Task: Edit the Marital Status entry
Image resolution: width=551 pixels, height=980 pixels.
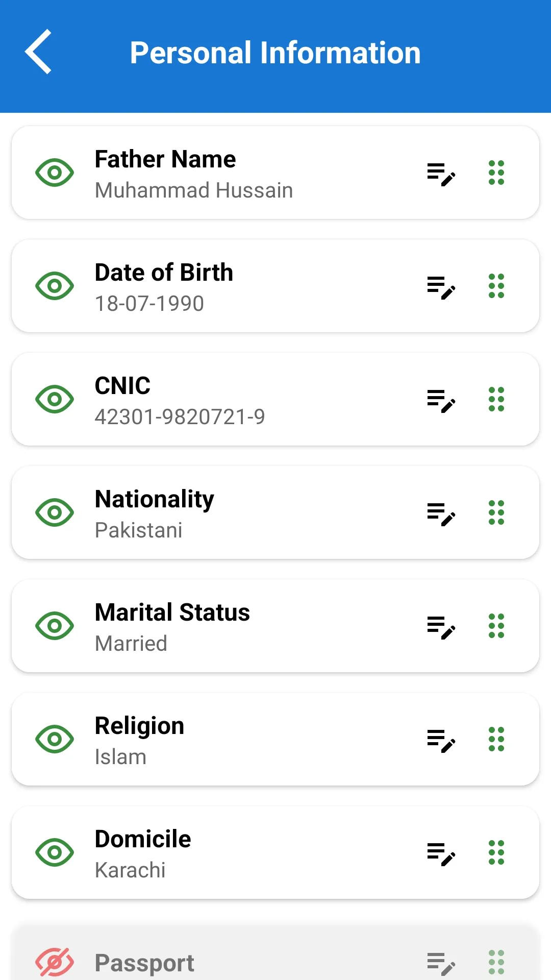Action: (x=441, y=627)
